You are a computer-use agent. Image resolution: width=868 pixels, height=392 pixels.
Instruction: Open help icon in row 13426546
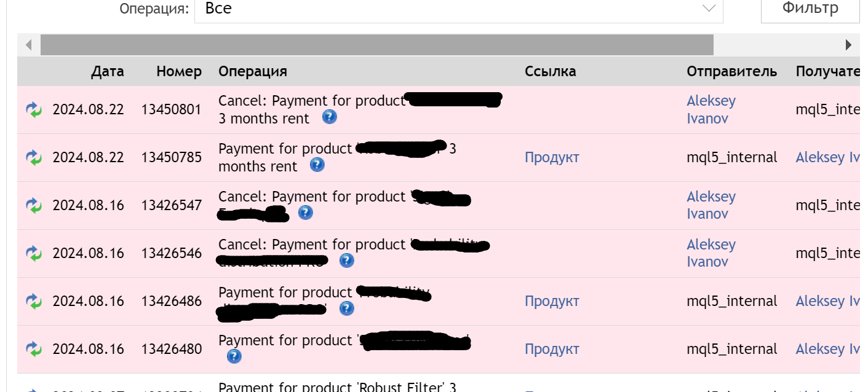point(347,261)
